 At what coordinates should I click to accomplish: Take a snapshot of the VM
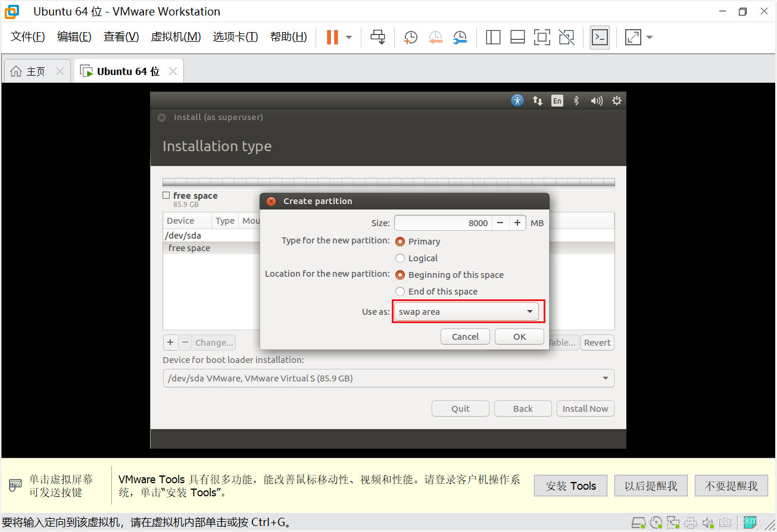pos(410,37)
